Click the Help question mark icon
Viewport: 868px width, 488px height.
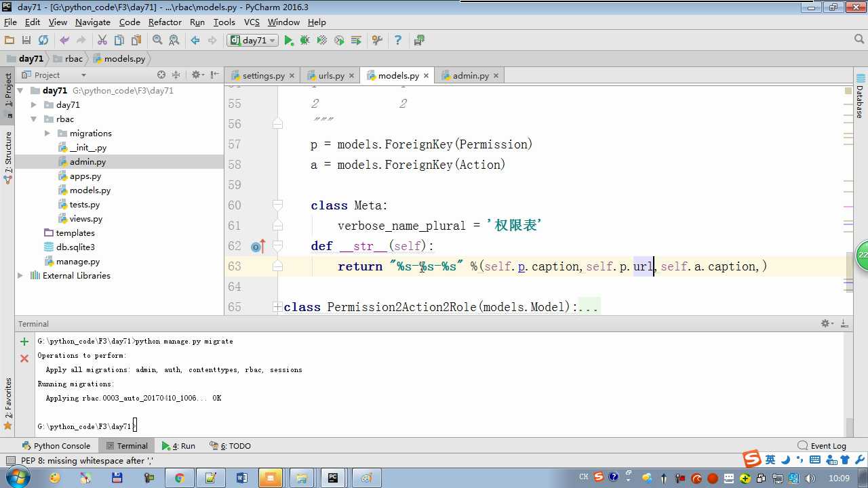tap(398, 41)
